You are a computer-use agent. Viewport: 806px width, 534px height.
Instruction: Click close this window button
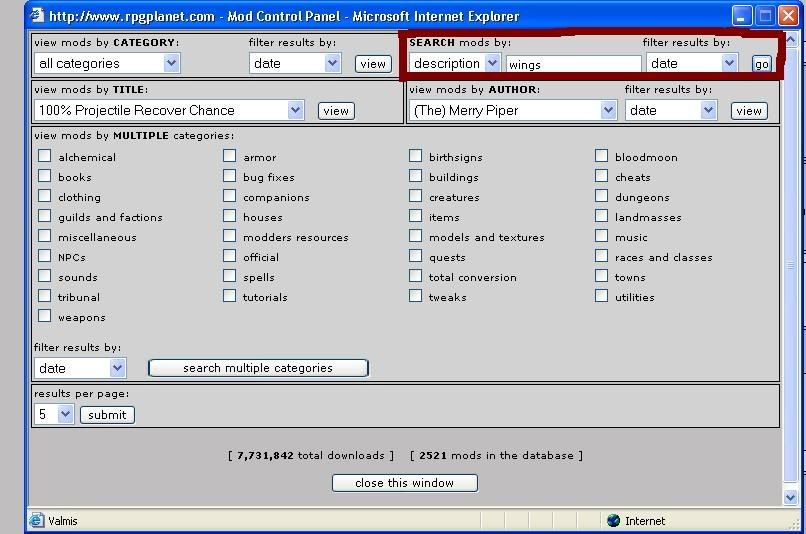coord(405,483)
